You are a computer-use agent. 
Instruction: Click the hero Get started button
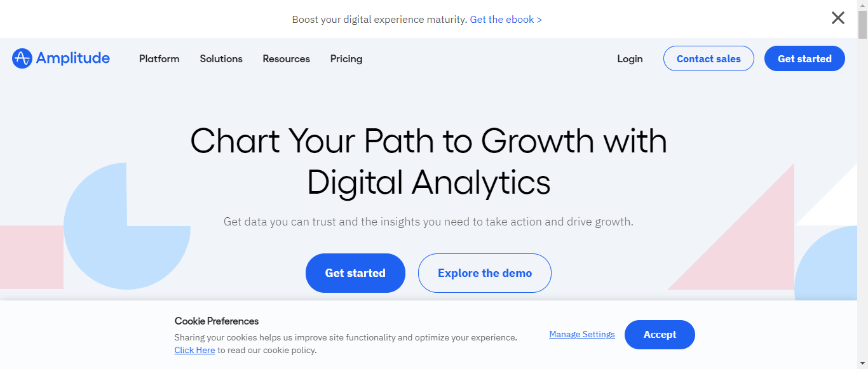tap(355, 273)
